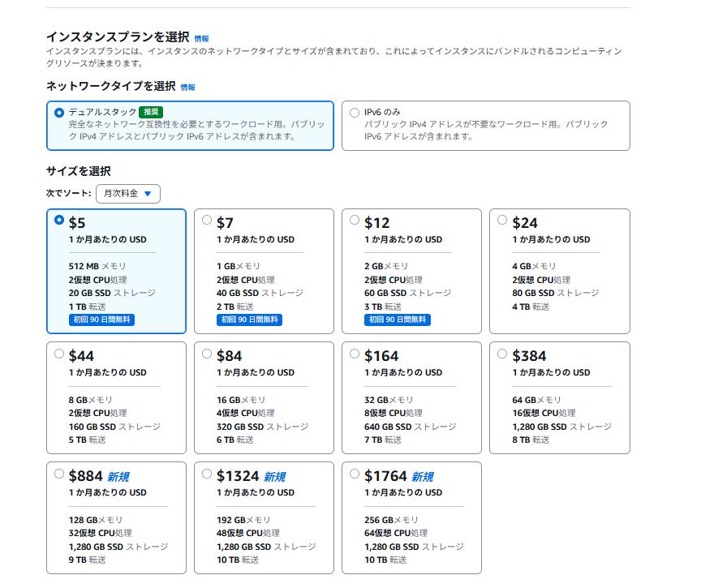Click the dropdown arrow next to 月次料金

click(x=148, y=194)
